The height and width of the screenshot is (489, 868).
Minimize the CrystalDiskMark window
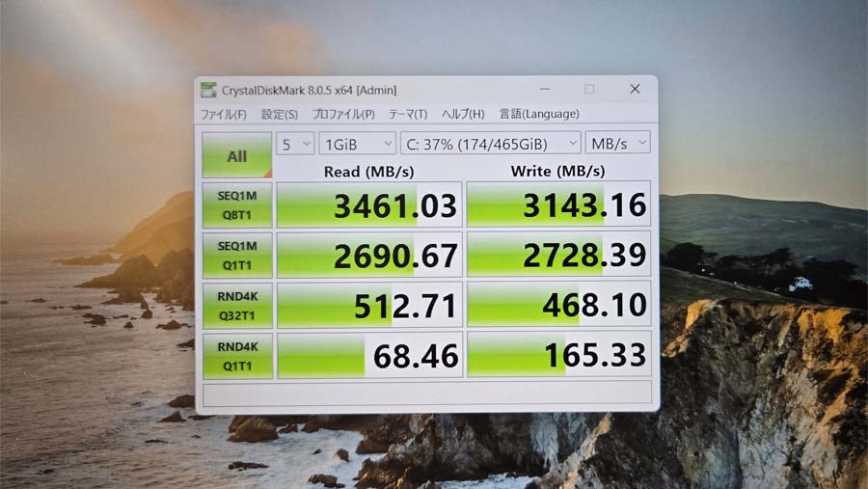545,89
